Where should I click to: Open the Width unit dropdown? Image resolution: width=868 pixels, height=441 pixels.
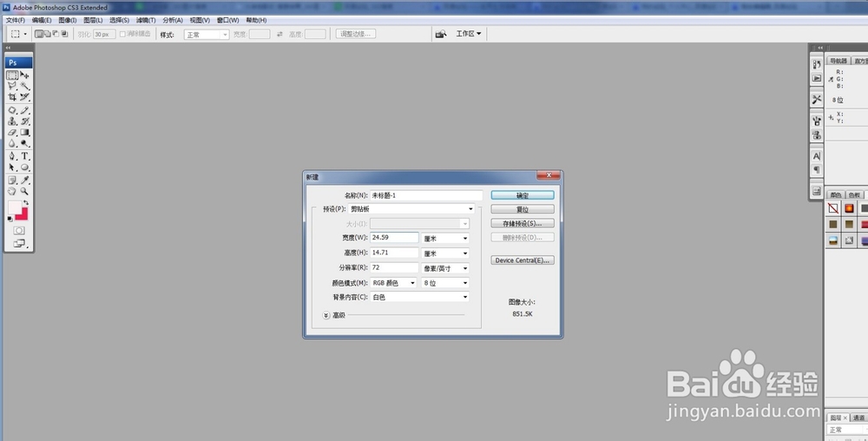pyautogui.click(x=445, y=239)
